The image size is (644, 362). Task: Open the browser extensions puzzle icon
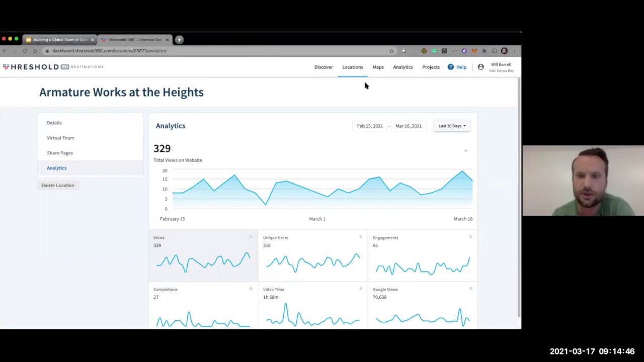click(484, 51)
